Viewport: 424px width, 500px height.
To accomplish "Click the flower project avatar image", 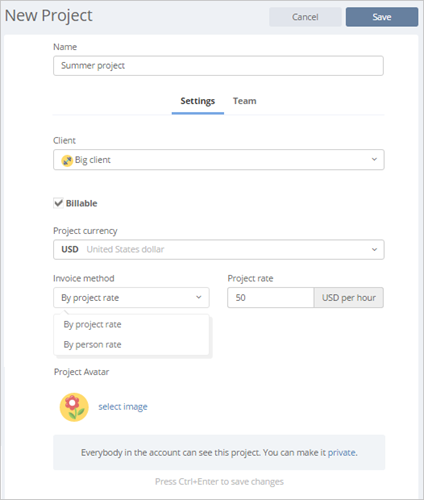I will (74, 407).
